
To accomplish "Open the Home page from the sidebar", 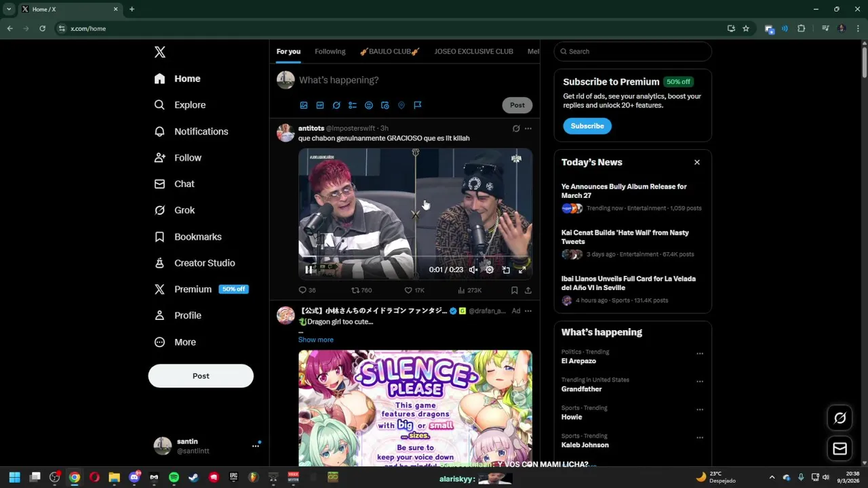I will point(178,79).
